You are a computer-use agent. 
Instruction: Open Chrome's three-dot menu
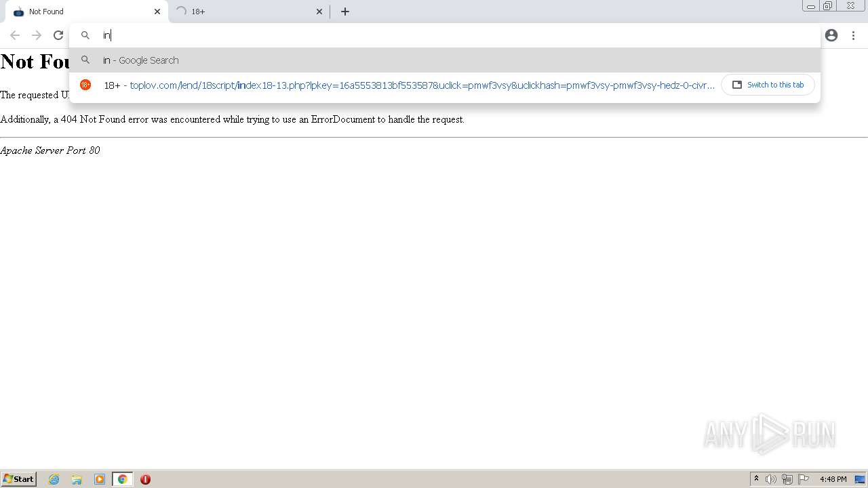853,35
